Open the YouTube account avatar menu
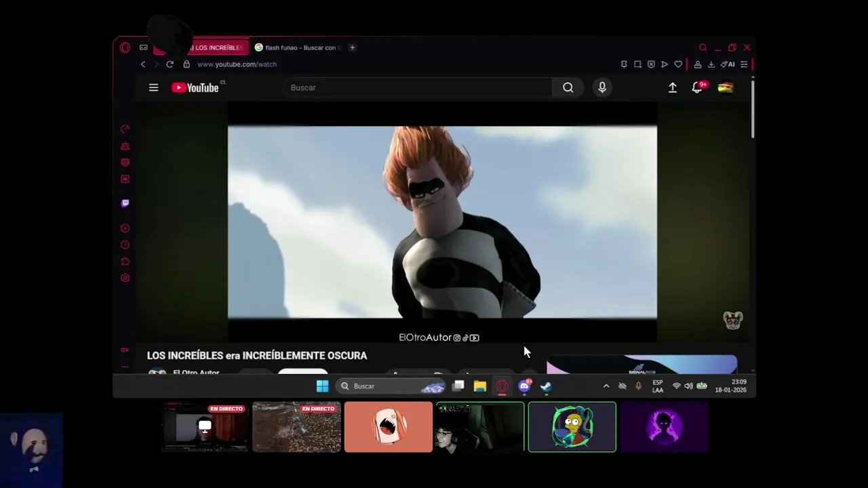868x488 pixels. pos(726,87)
